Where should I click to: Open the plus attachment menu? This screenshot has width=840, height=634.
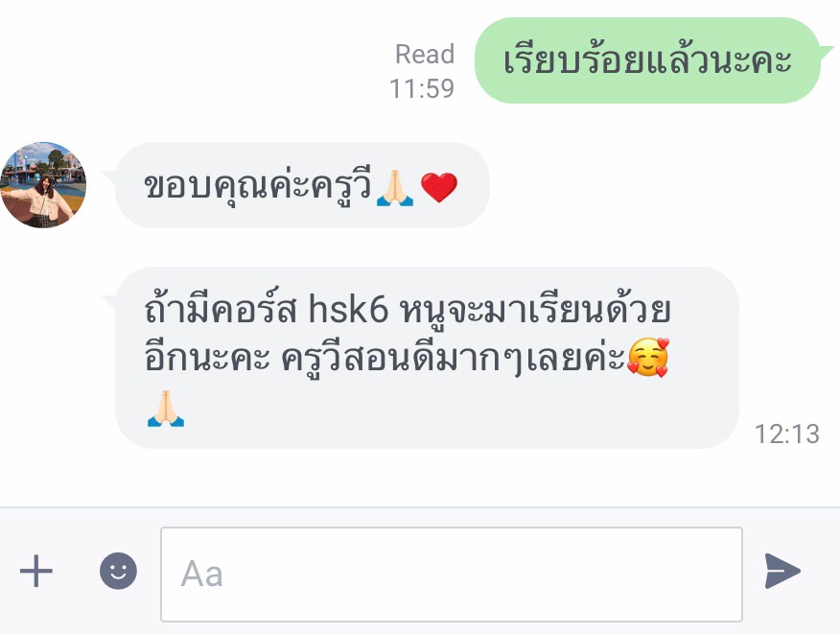pyautogui.click(x=35, y=571)
